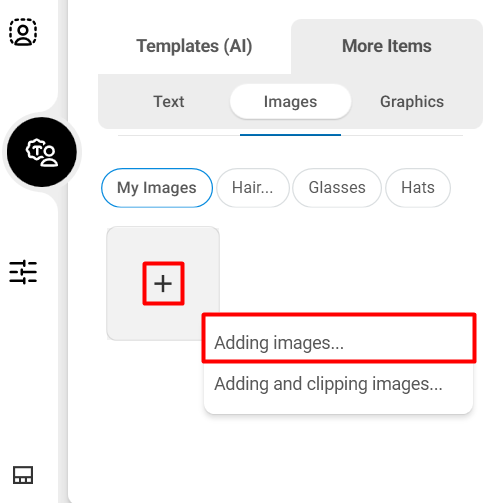Click the blue underline beneath Images tab
The width and height of the screenshot is (495, 503).
click(290, 135)
